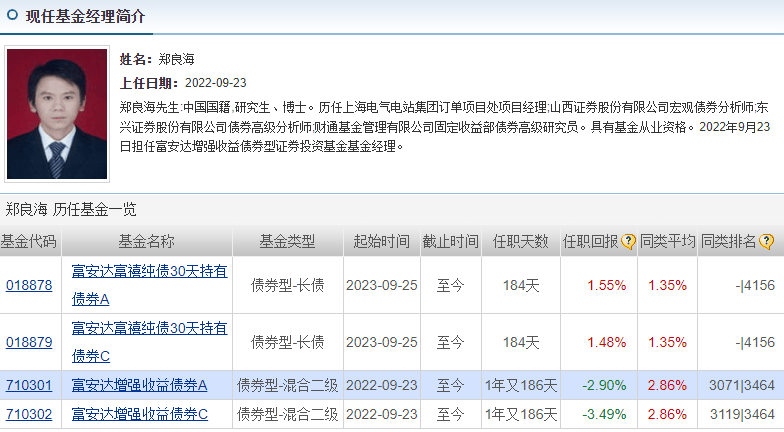Image resolution: width=784 pixels, height=432 pixels.
Task: Open 富安达富禧纯债30天持有债券A fund link
Action: tap(149, 285)
